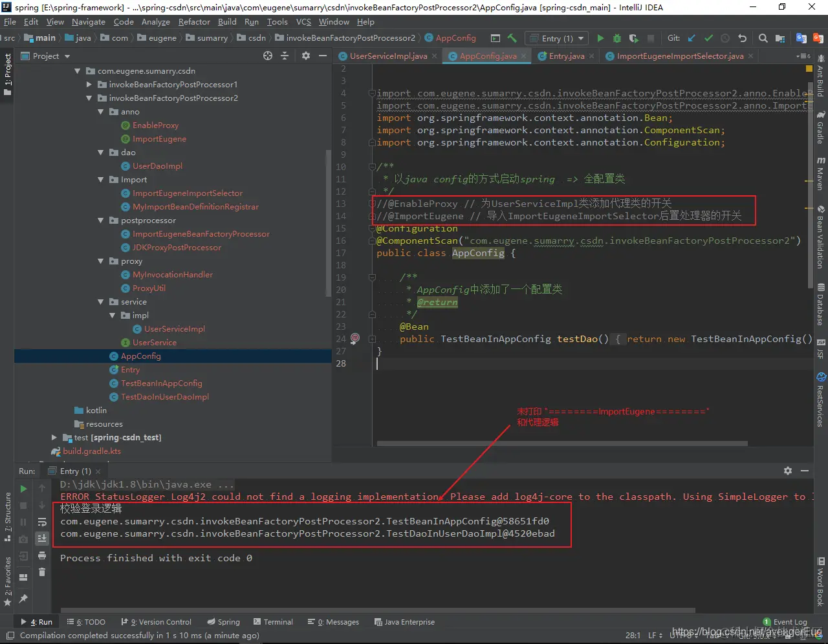Start debugging with the bug icon
The width and height of the screenshot is (828, 644).
617,38
